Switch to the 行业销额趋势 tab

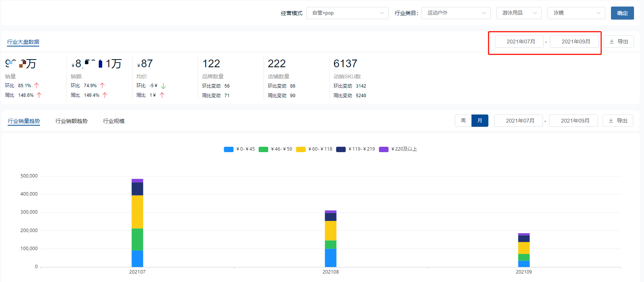pyautogui.click(x=71, y=121)
